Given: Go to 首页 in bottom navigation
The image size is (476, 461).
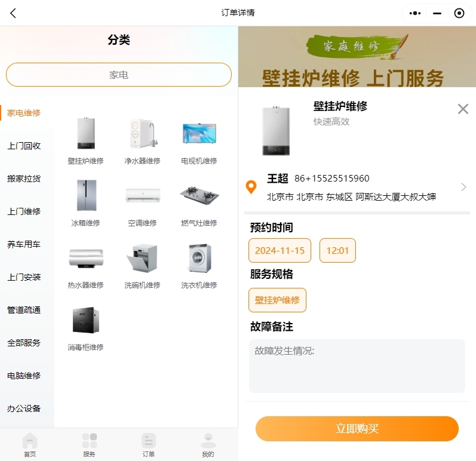Looking at the screenshot, I should (x=30, y=445).
